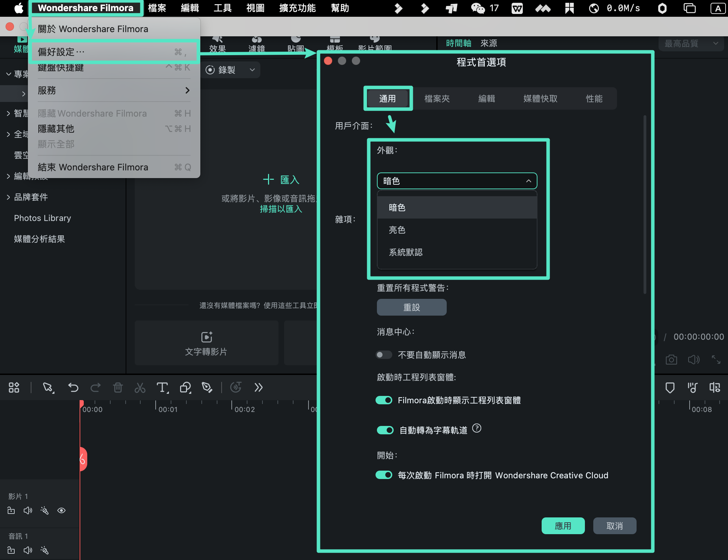Switch to the 通用 preferences tab
This screenshot has height=560, width=728.
coord(388,99)
